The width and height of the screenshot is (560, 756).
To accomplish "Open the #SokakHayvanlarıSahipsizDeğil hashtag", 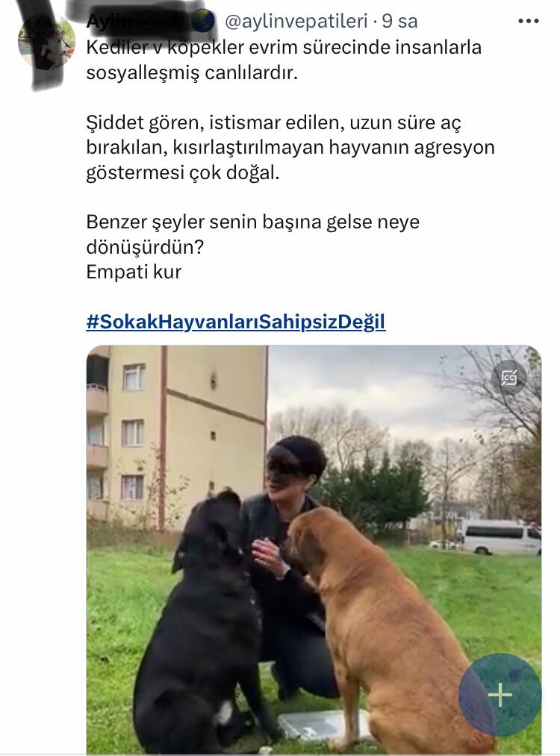I will tap(236, 322).
